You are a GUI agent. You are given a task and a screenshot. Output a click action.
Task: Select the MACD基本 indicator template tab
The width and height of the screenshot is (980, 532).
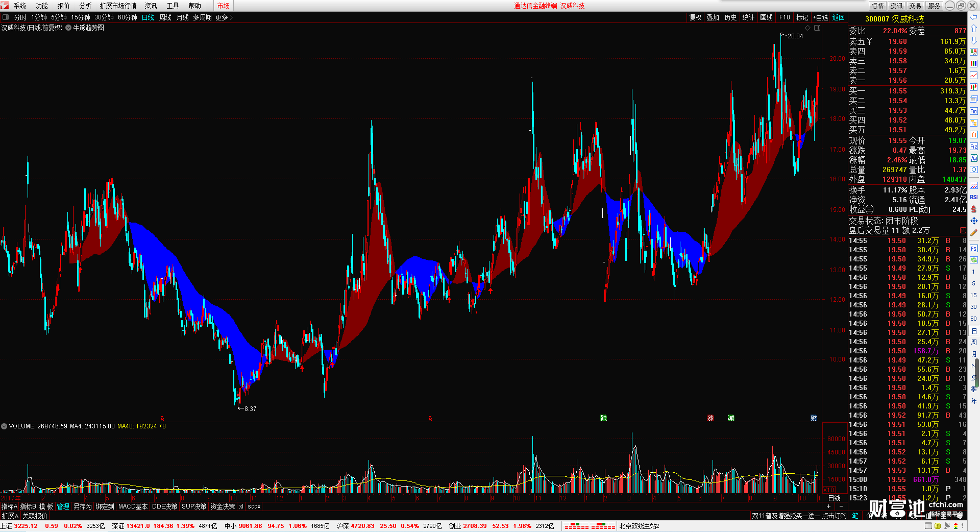coord(133,506)
